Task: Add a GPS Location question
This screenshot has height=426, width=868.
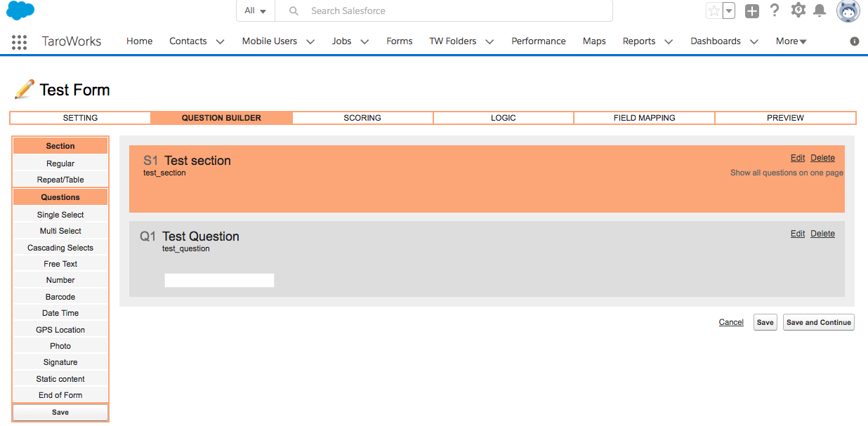Action: (x=60, y=330)
